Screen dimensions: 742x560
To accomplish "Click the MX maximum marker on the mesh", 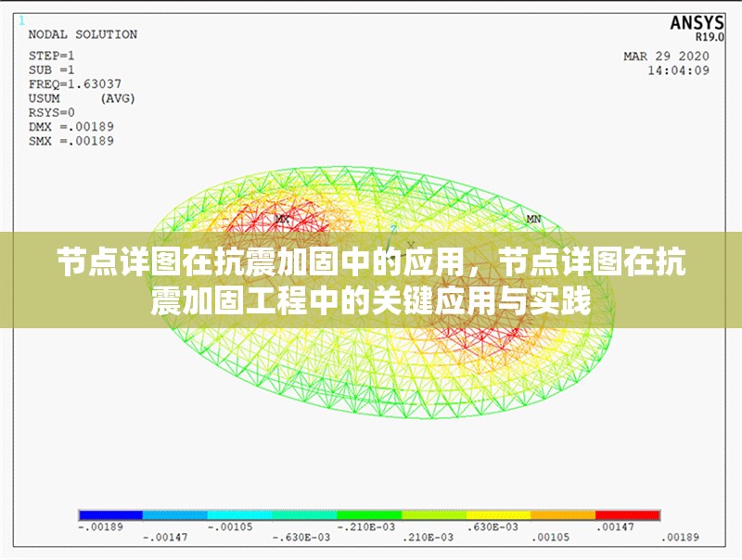I will click(x=284, y=219).
